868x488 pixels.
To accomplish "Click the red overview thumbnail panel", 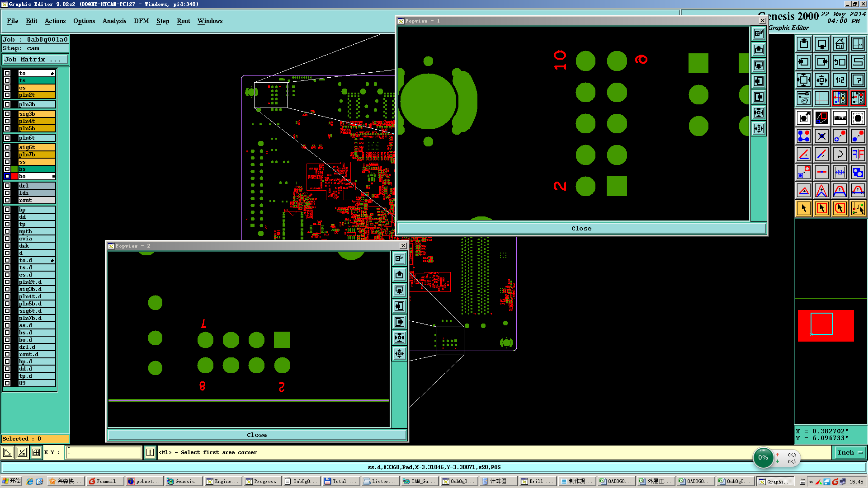I will 826,325.
